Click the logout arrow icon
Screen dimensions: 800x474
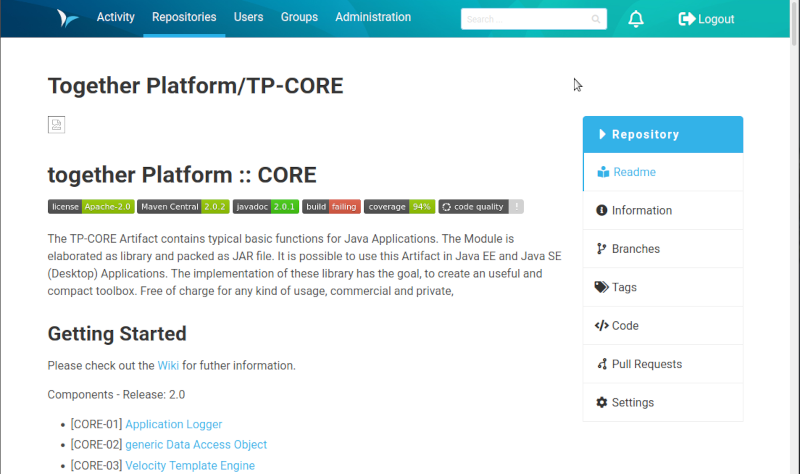[687, 19]
